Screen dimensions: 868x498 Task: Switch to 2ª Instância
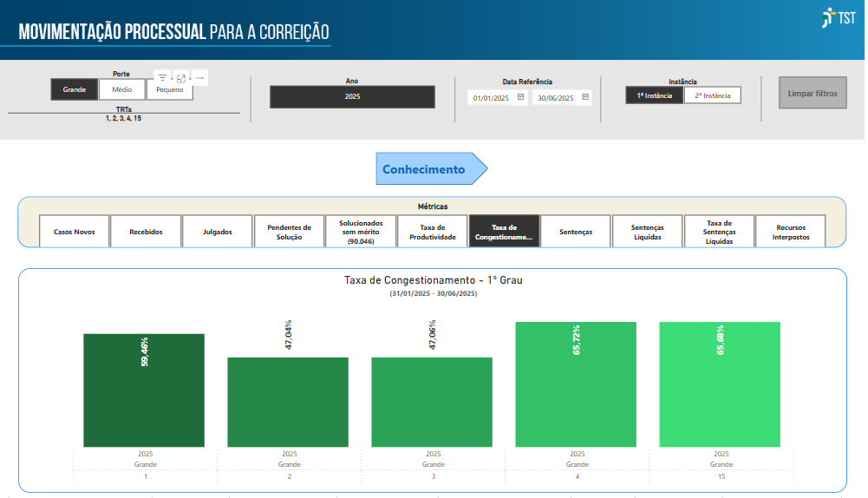tap(712, 95)
